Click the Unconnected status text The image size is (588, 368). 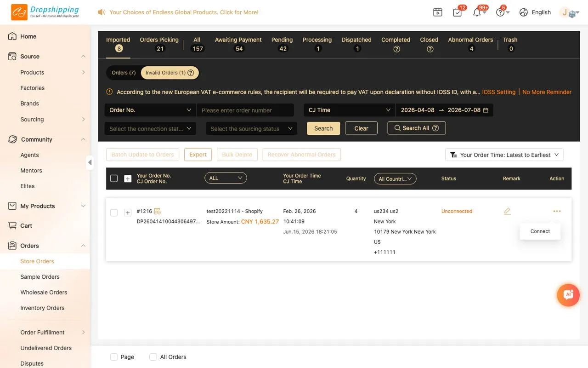[457, 211]
